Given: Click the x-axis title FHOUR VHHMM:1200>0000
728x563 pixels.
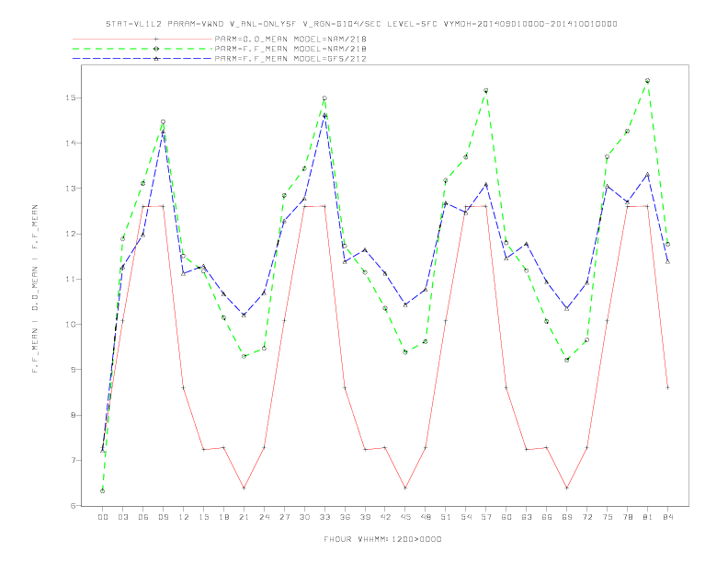Looking at the screenshot, I should (x=382, y=539).
